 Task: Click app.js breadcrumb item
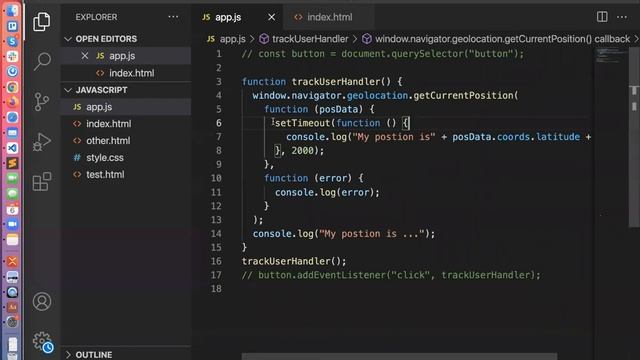click(232, 39)
